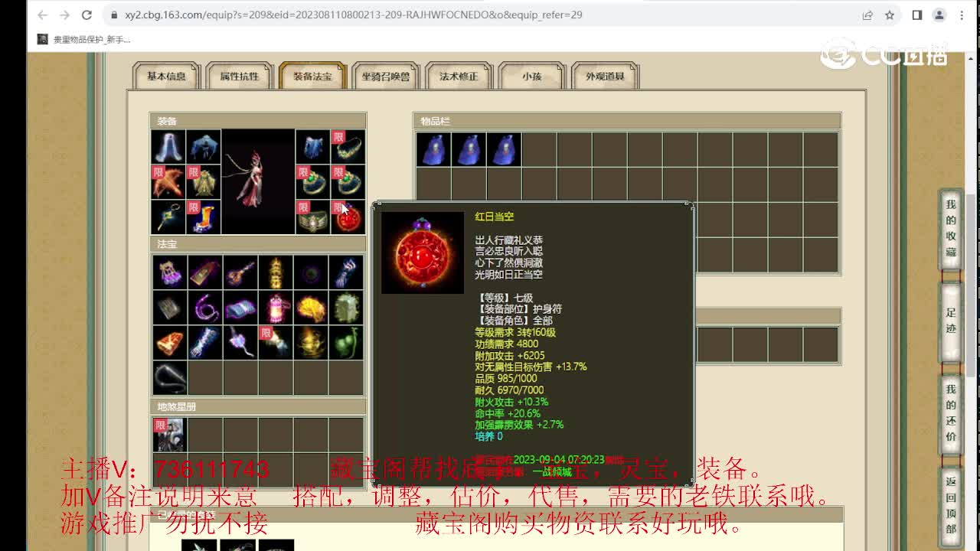Open the browser share icon
The width and height of the screenshot is (980, 551).
(867, 15)
